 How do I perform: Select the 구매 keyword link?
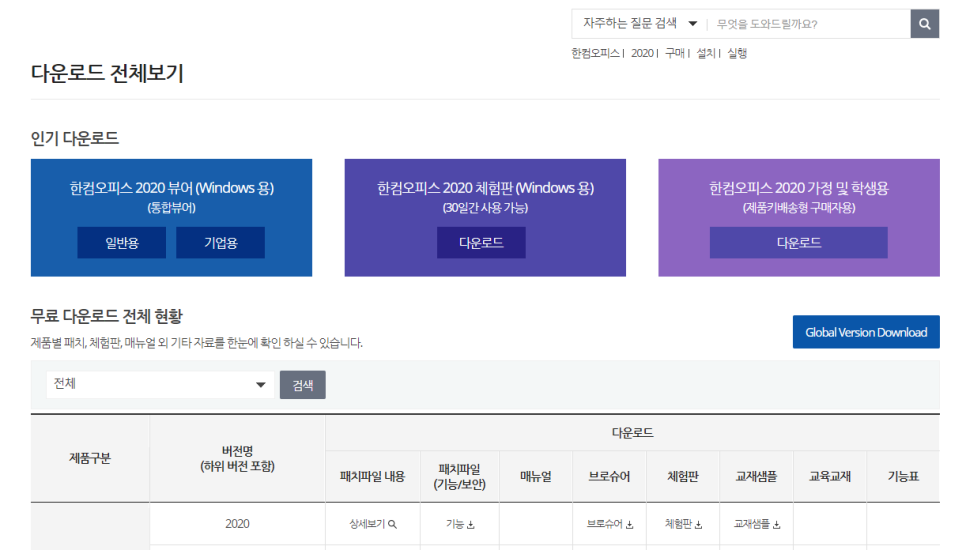click(x=675, y=54)
